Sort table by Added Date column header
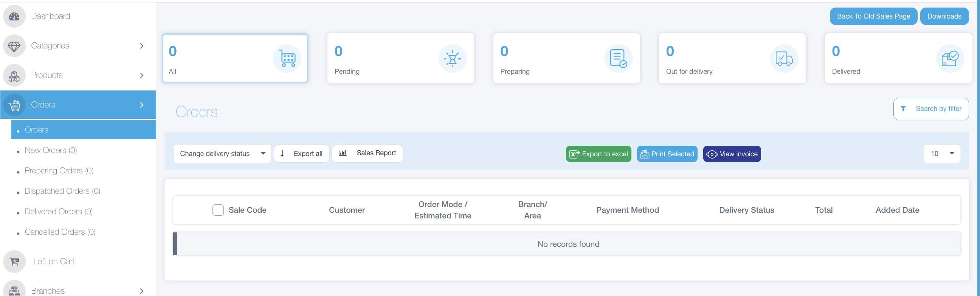Viewport: 980px width, 296px height. click(x=897, y=210)
